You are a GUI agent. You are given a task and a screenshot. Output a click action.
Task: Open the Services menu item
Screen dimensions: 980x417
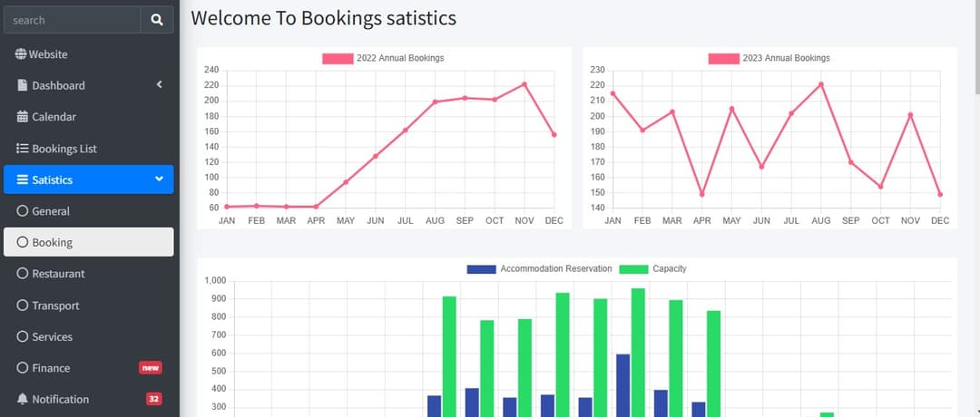coord(52,336)
